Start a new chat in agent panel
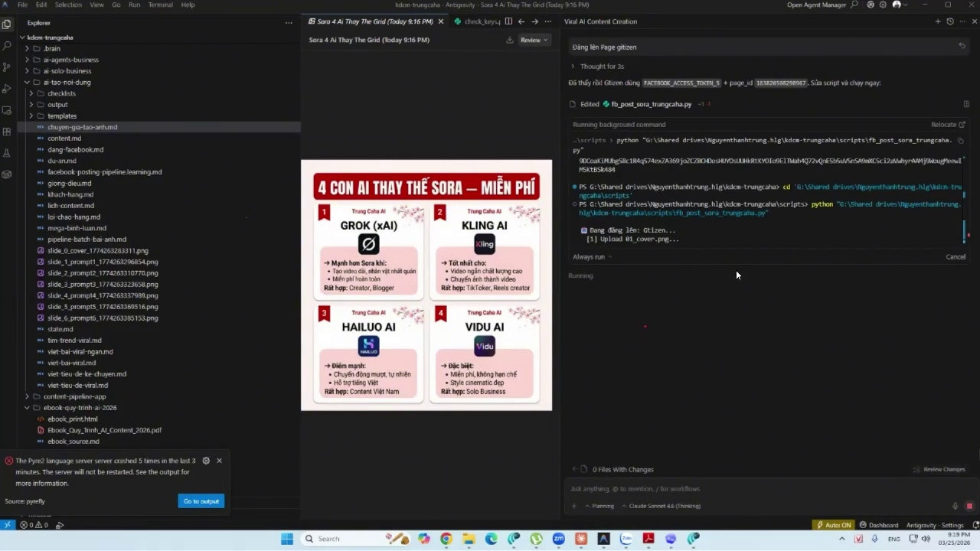 click(x=938, y=21)
